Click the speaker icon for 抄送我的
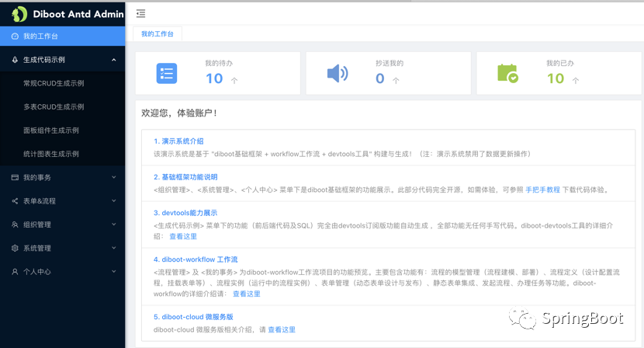The image size is (644, 348). pos(338,73)
